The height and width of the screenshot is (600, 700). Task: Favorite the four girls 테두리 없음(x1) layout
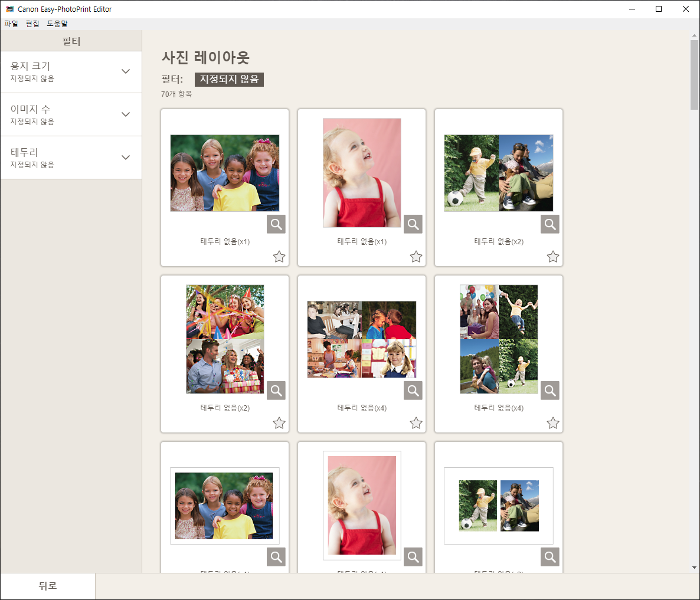[279, 257]
